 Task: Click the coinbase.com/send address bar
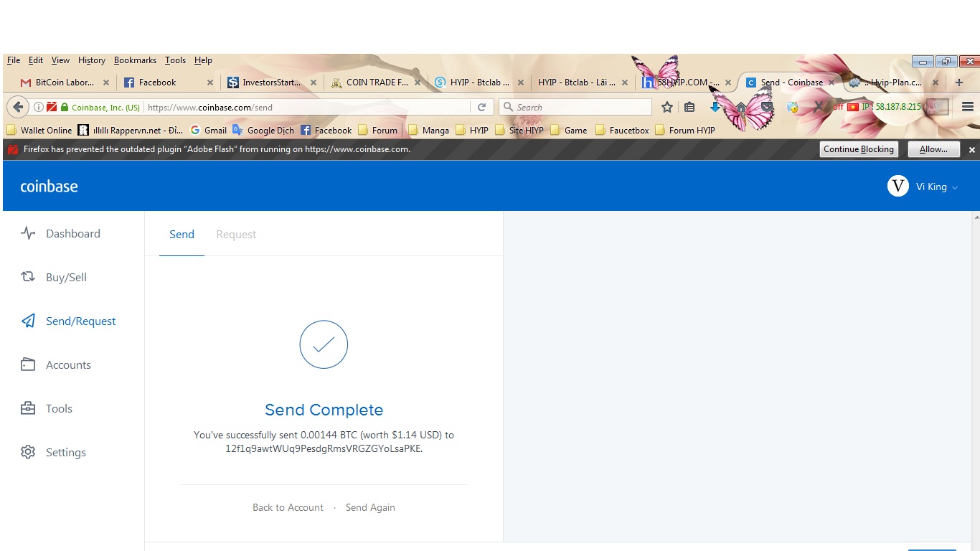point(307,107)
